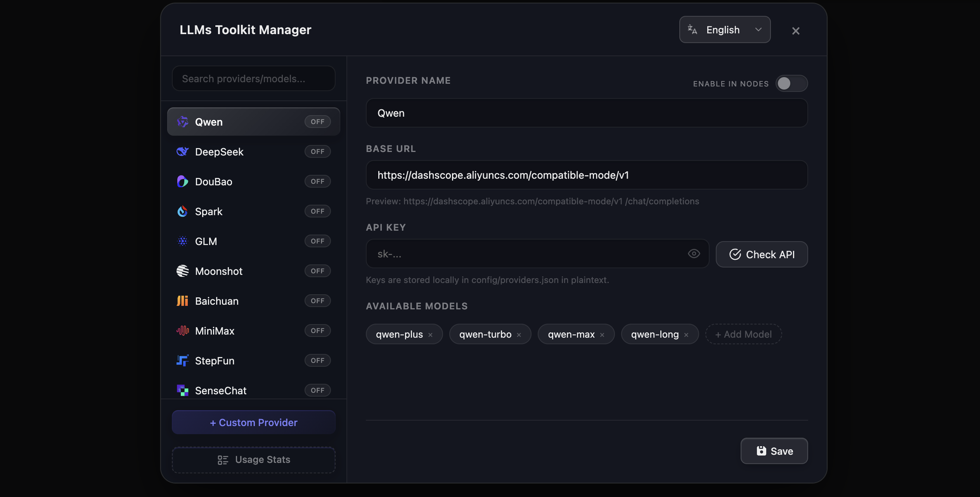Click the StepFun stairs logo icon
The image size is (980, 497).
point(182,361)
